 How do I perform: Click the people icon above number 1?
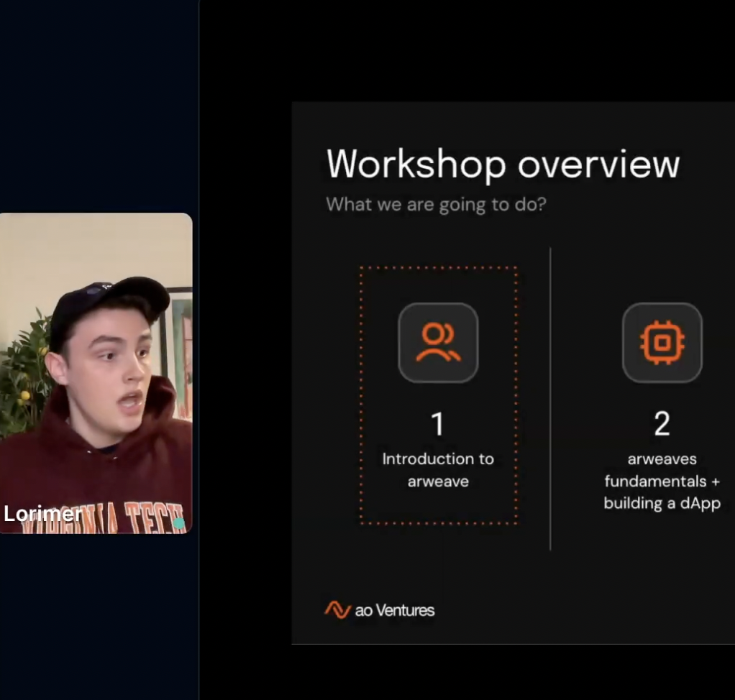tap(438, 343)
